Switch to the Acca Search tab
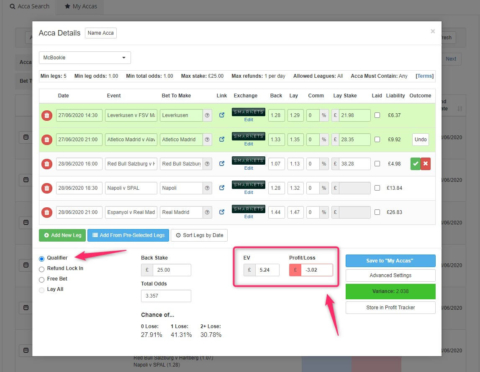This screenshot has height=372, width=480. coord(29,6)
